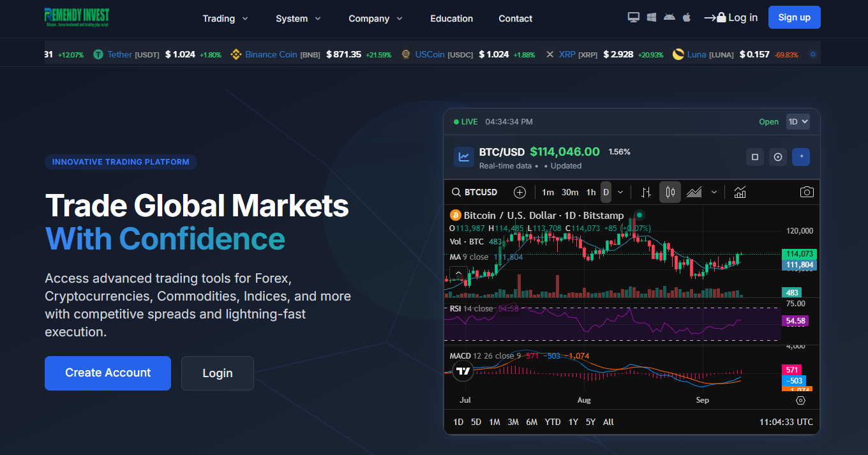The width and height of the screenshot is (868, 455).
Task: Open the Contact page
Action: pos(516,19)
